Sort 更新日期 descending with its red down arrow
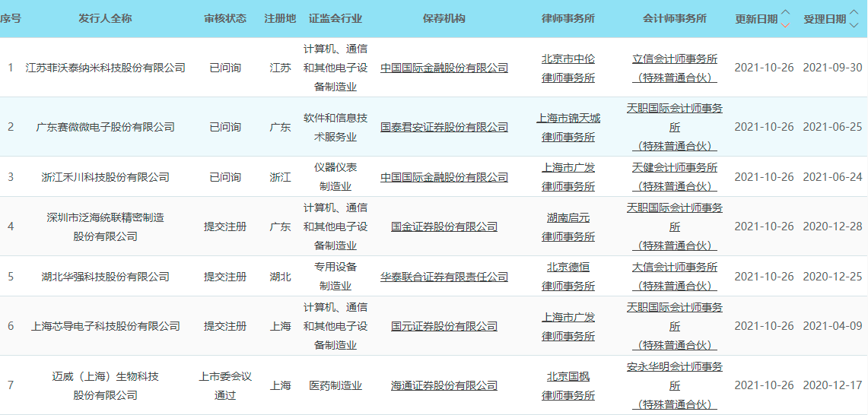868x415 pixels. click(786, 25)
